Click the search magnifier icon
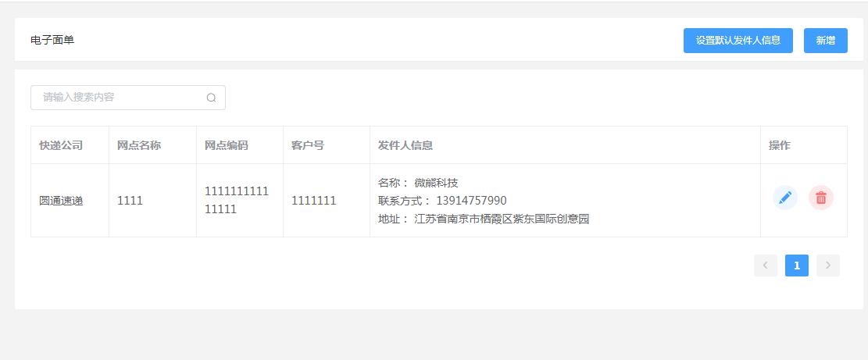The width and height of the screenshot is (868, 360). point(212,98)
